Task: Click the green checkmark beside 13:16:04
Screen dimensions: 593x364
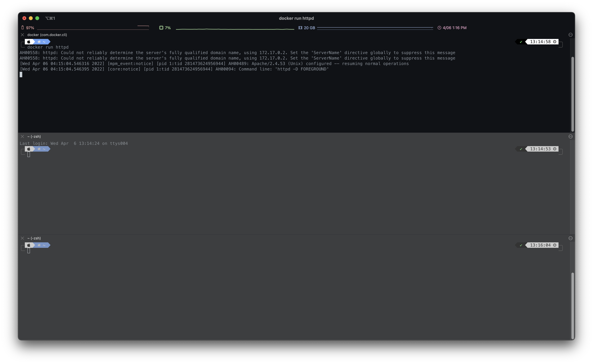Action: (521, 245)
